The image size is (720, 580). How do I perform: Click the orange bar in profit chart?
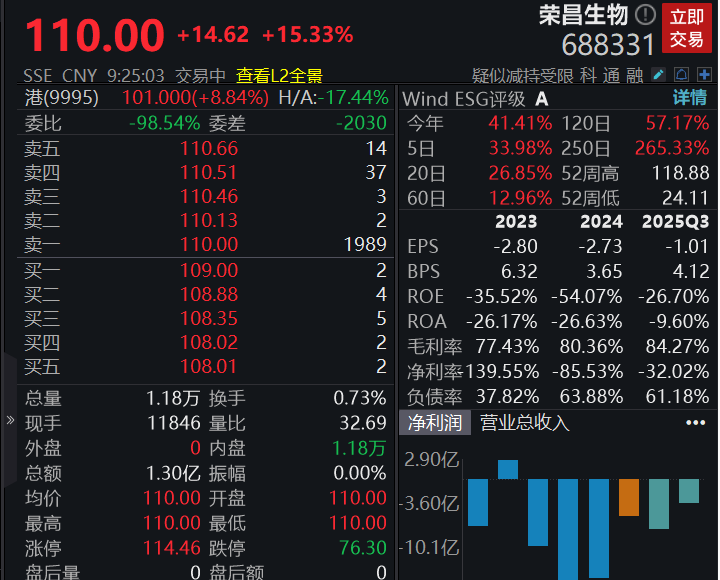coord(629,497)
